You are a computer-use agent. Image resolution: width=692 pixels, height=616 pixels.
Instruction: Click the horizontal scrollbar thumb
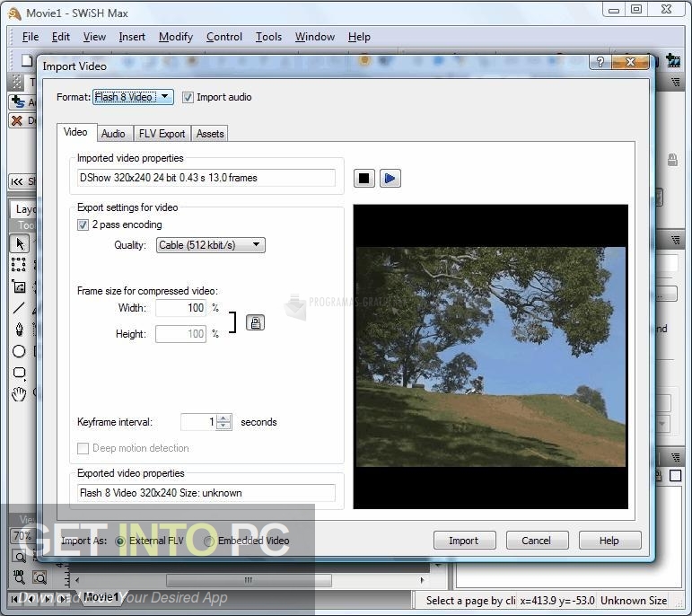point(249,580)
